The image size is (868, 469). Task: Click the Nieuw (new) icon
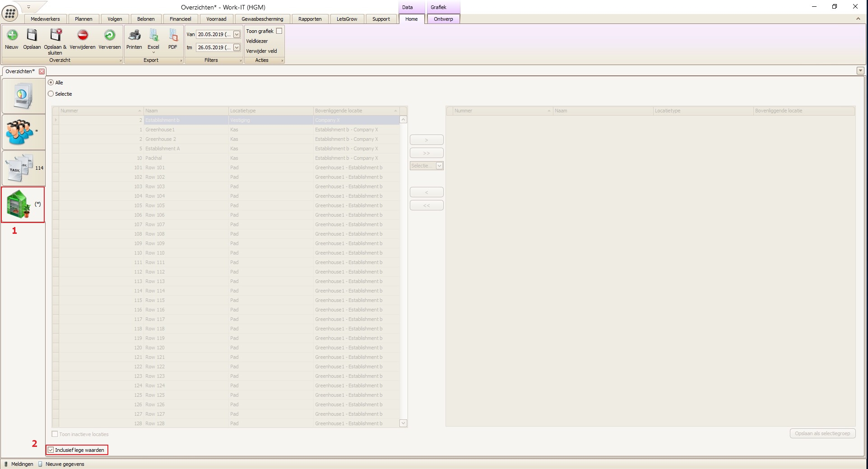[x=12, y=35]
